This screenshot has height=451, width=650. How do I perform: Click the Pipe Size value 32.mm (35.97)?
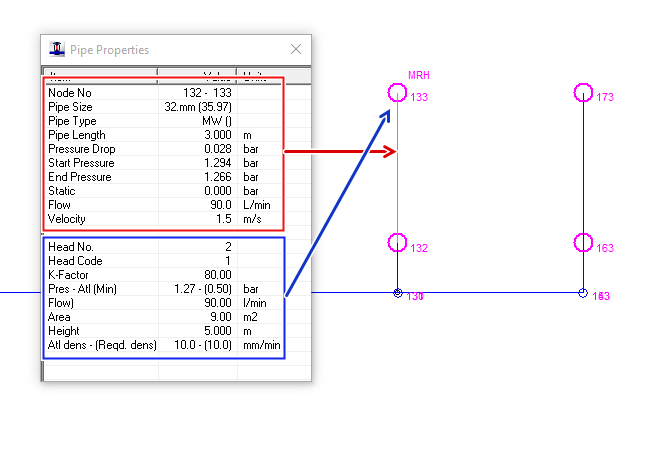(x=196, y=107)
